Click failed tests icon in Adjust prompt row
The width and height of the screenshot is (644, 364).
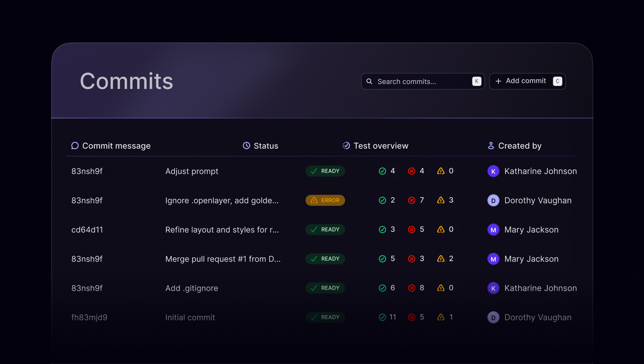[412, 171]
